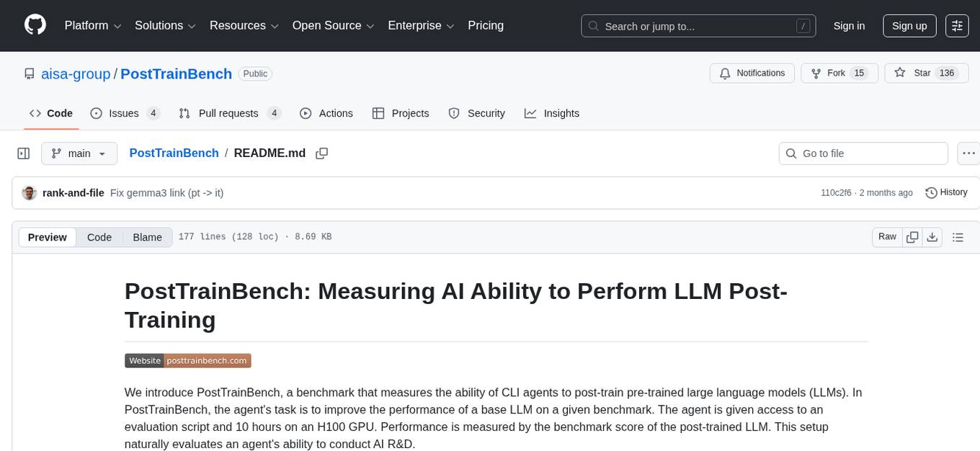Open the aisa-group organization link
The width and height of the screenshot is (980, 451).
pyautogui.click(x=76, y=73)
